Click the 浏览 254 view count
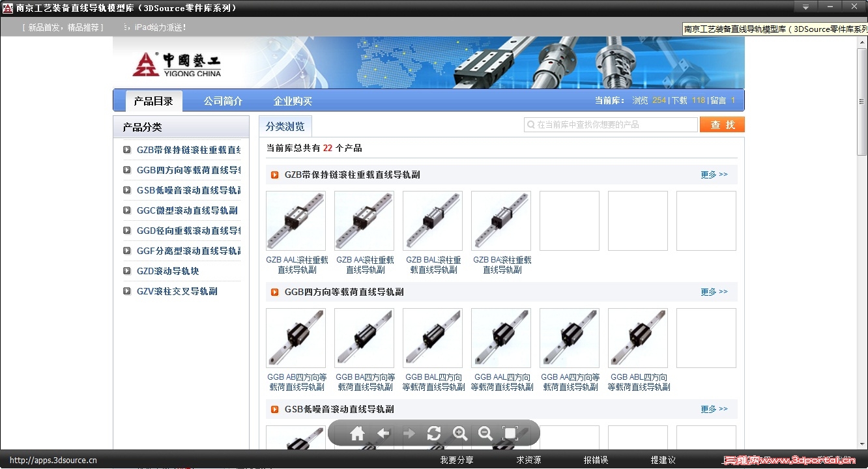Image resolution: width=868 pixels, height=469 pixels. click(649, 100)
